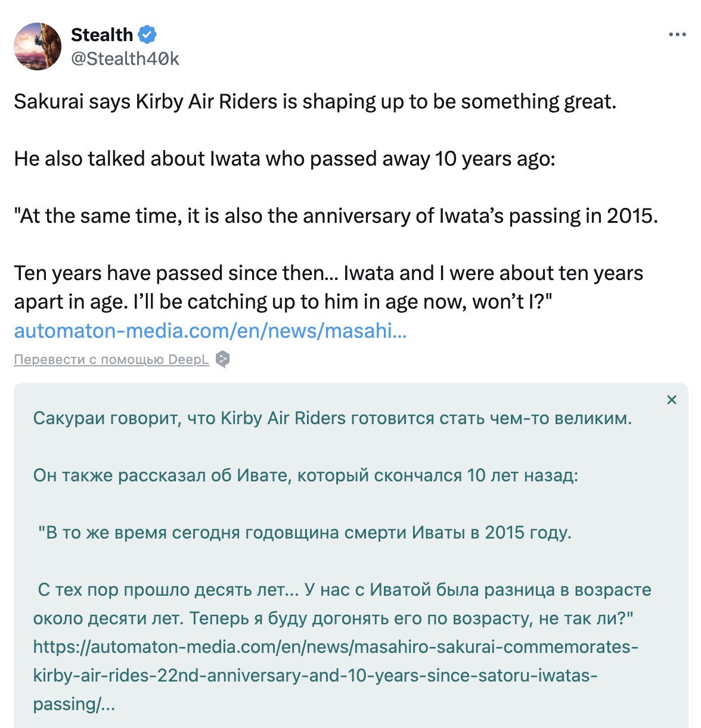Open the three-dot more options menu
Screen dimensions: 701x728
pyautogui.click(x=677, y=35)
